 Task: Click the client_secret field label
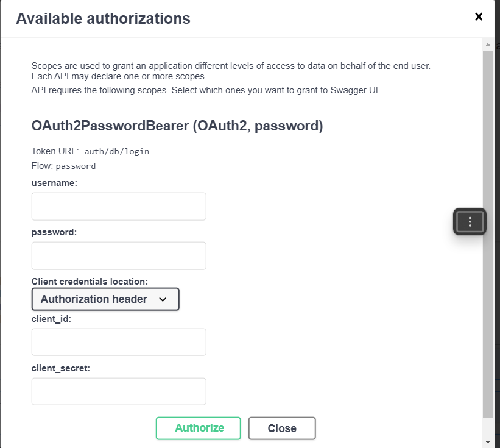pos(61,368)
